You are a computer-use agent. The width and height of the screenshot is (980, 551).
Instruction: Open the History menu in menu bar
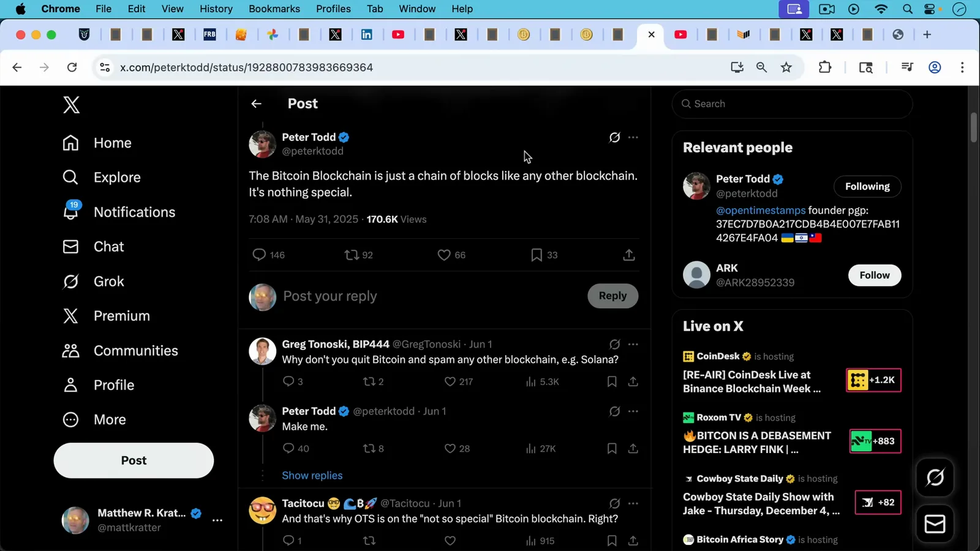(216, 9)
